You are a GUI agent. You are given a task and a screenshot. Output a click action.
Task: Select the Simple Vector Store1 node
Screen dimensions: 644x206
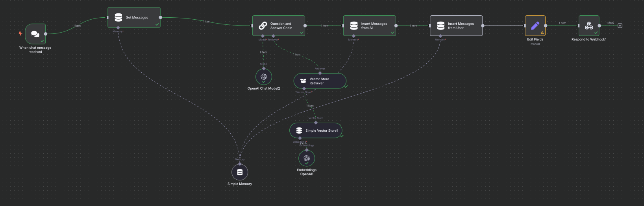coord(316,131)
